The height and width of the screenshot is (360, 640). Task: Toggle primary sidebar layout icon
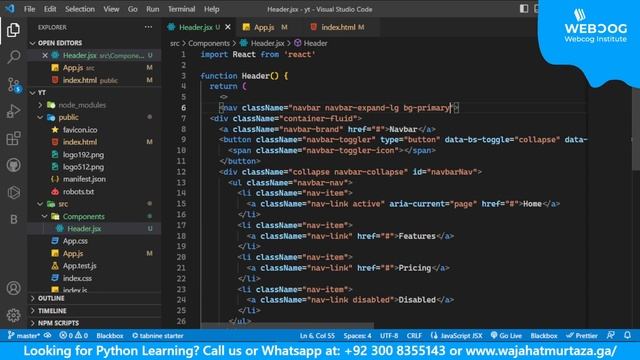point(524,9)
